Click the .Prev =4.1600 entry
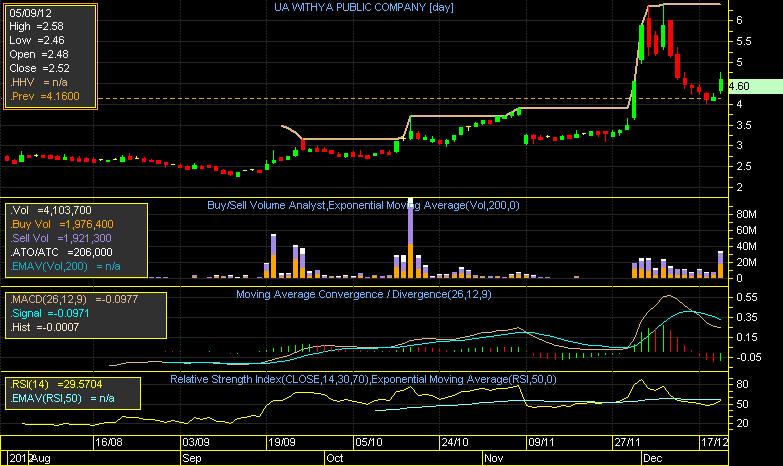This screenshot has width=783, height=466. (x=45, y=96)
